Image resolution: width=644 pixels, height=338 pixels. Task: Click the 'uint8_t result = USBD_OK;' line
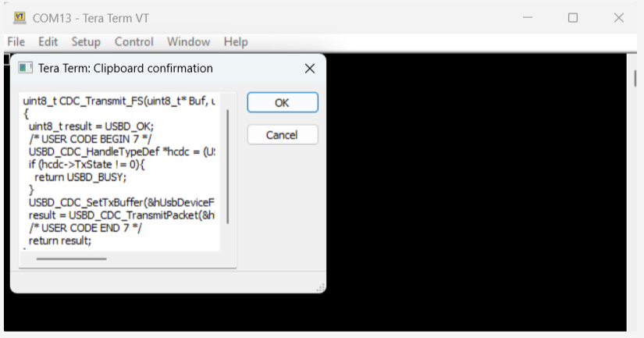coord(91,126)
